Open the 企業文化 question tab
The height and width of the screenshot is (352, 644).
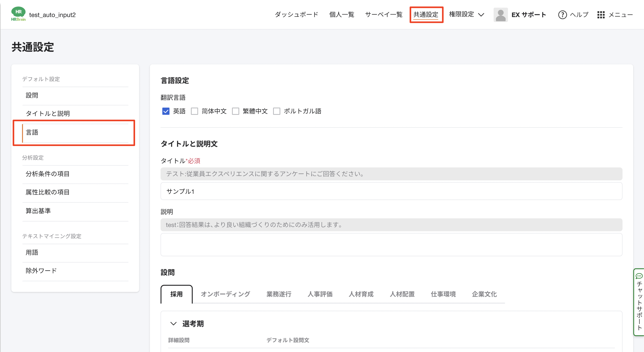point(484,294)
